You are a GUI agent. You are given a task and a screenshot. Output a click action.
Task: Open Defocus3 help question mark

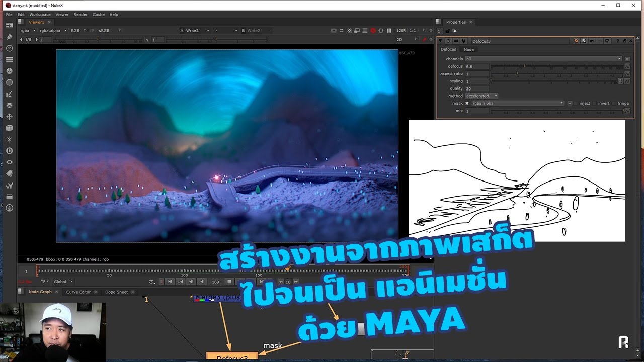(618, 41)
